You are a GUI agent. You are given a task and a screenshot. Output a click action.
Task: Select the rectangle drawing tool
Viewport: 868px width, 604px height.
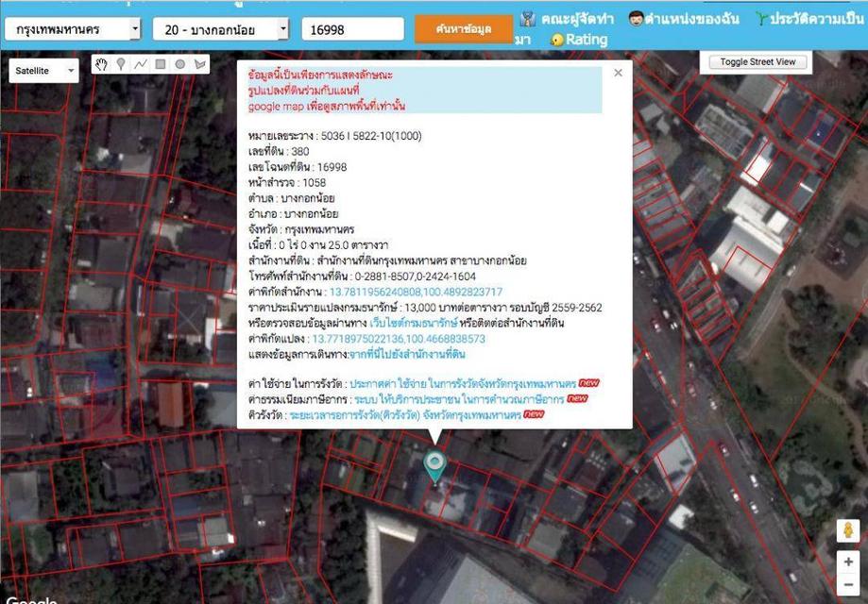(x=161, y=64)
